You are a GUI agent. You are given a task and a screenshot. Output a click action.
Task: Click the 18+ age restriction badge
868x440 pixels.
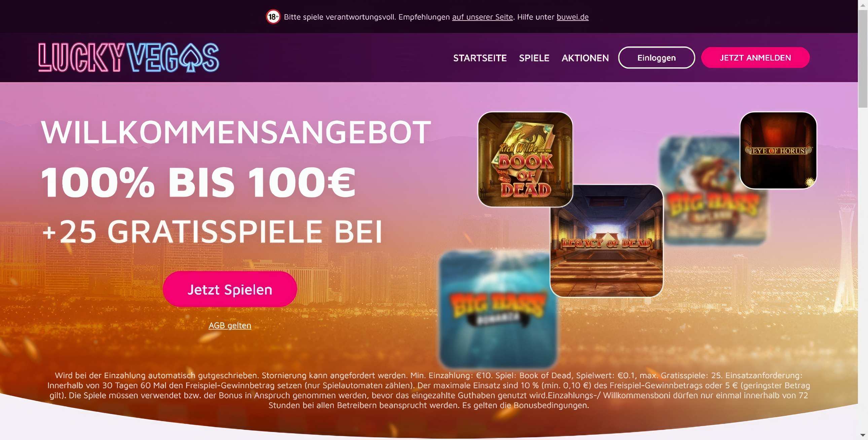[273, 17]
